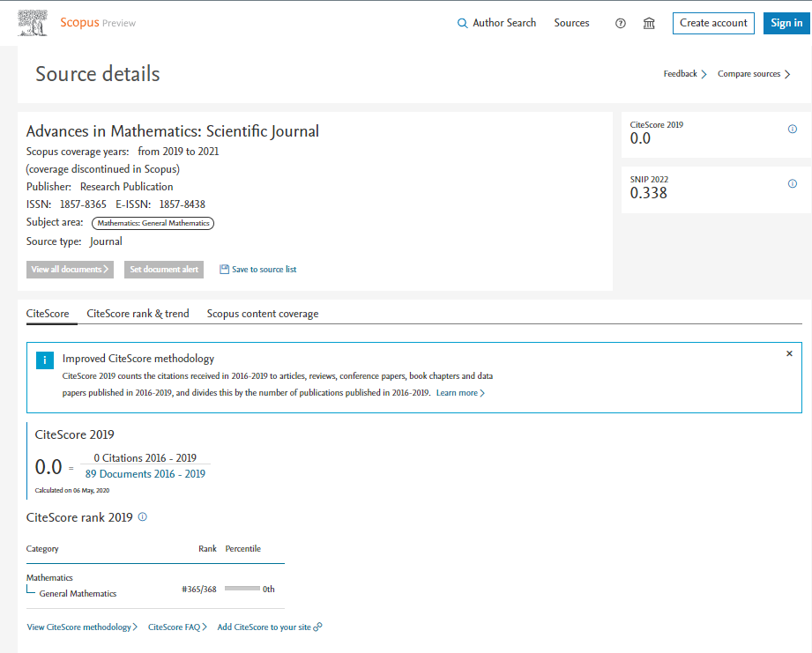
Task: Switch to CiteScore rank & trend tab
Action: point(138,314)
